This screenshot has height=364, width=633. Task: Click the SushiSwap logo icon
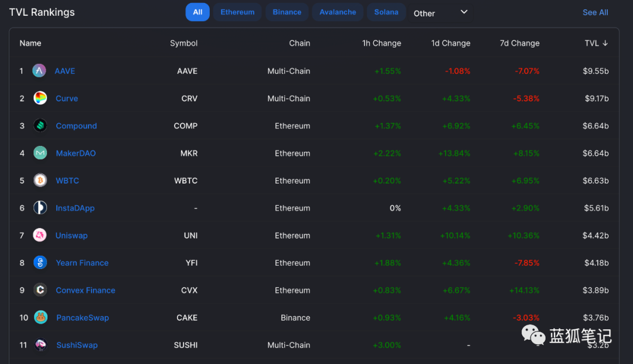pos(40,345)
